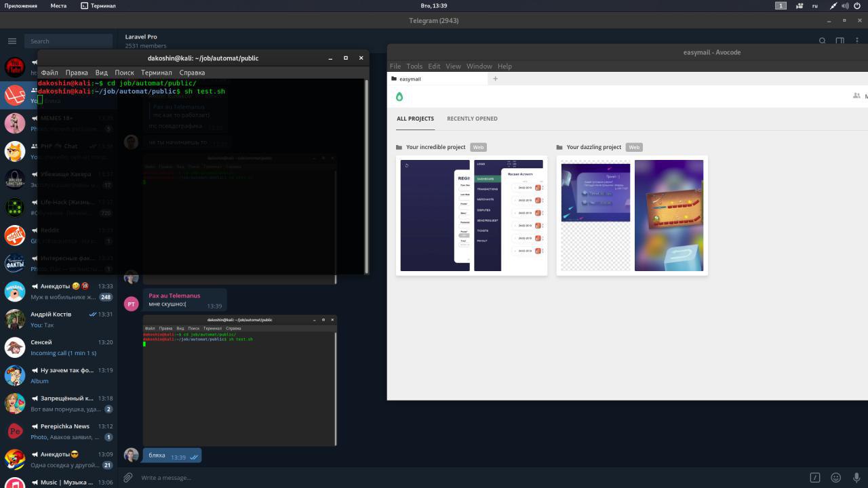
Task: Open the dialog-box game design thumbnail
Action: coord(595,192)
